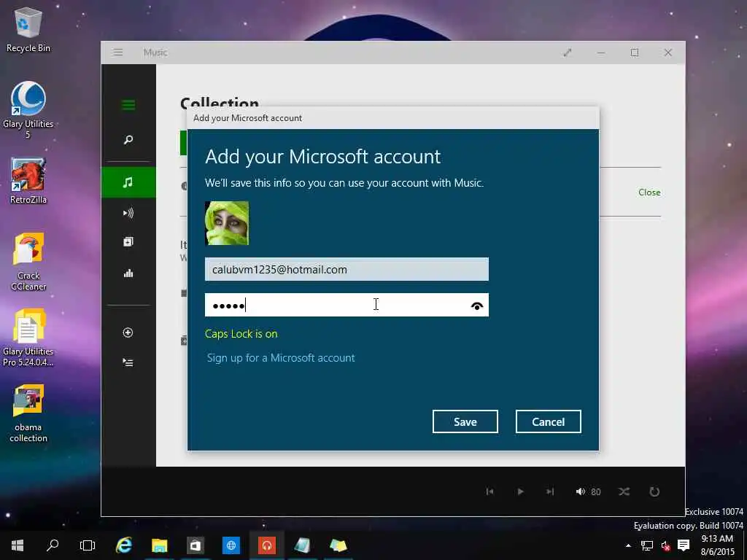This screenshot has width=747, height=560.
Task: Click the title bar hamburger menu icon
Action: (x=118, y=52)
